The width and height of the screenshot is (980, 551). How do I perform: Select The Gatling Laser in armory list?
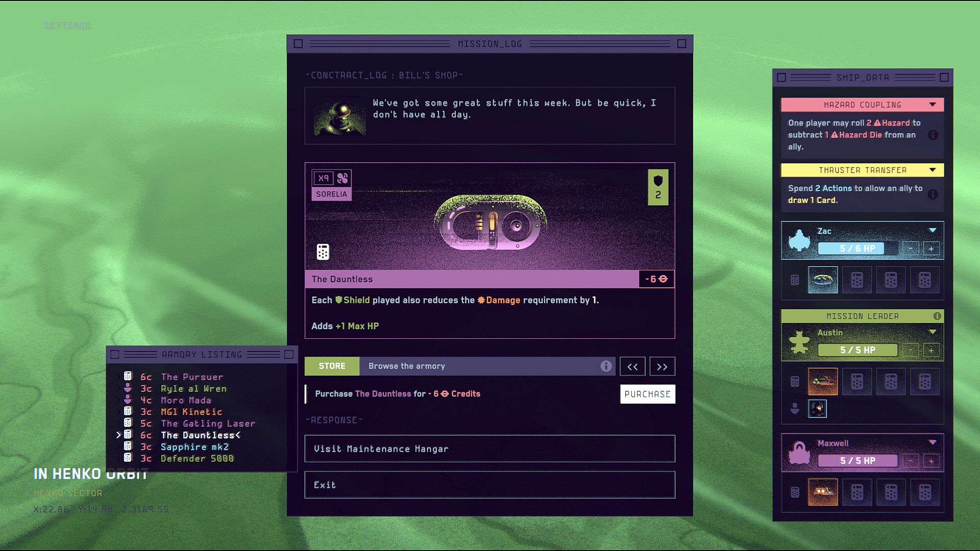pos(208,423)
